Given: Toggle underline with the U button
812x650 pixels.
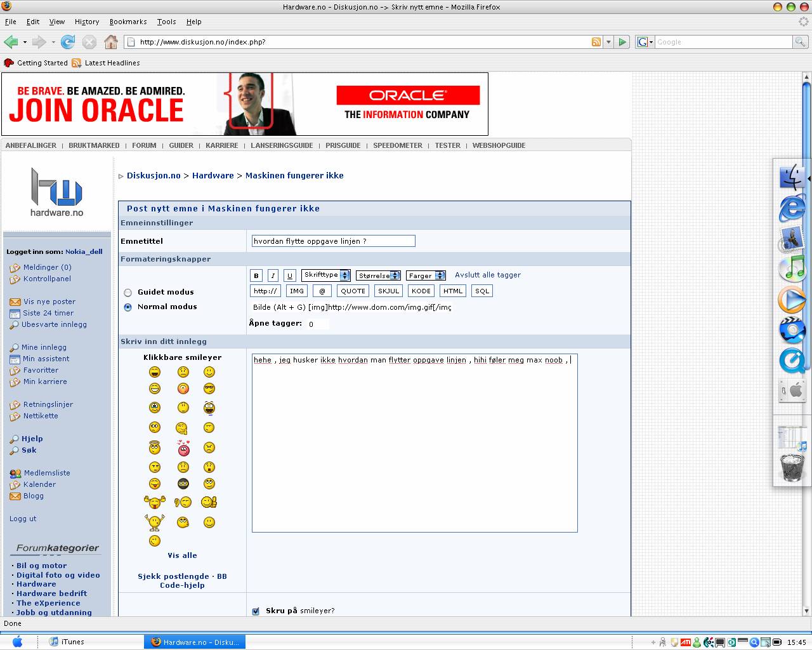Looking at the screenshot, I should [290, 275].
